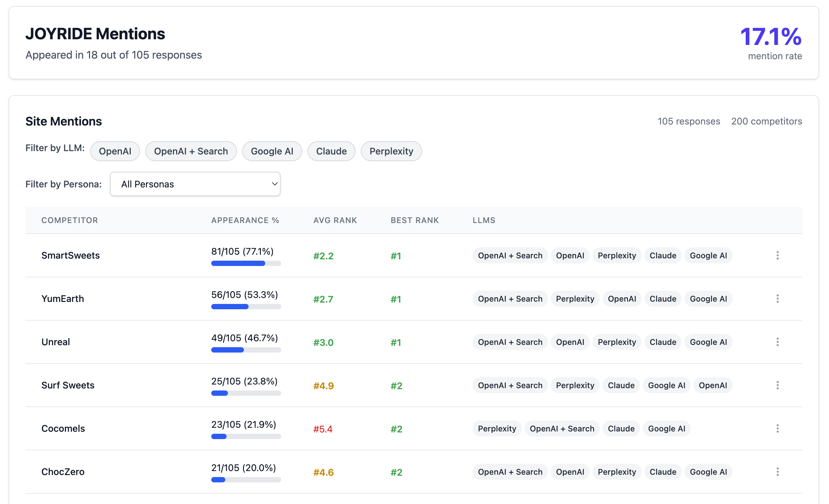Click the YumEarth appearance progress bar
This screenshot has width=829, height=504.
tap(246, 306)
